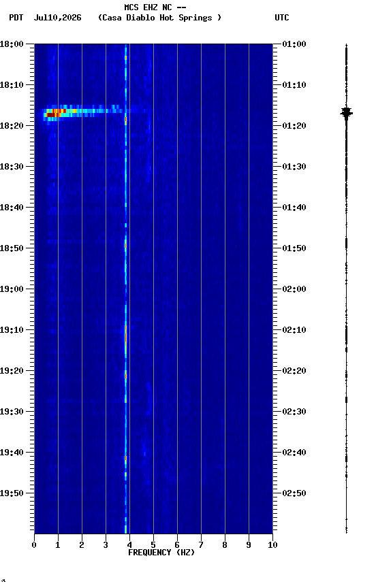Click the '(Casa Diablo Hot Springs )' label
Screen dimensions: 376x588
pyautogui.click(x=159, y=18)
